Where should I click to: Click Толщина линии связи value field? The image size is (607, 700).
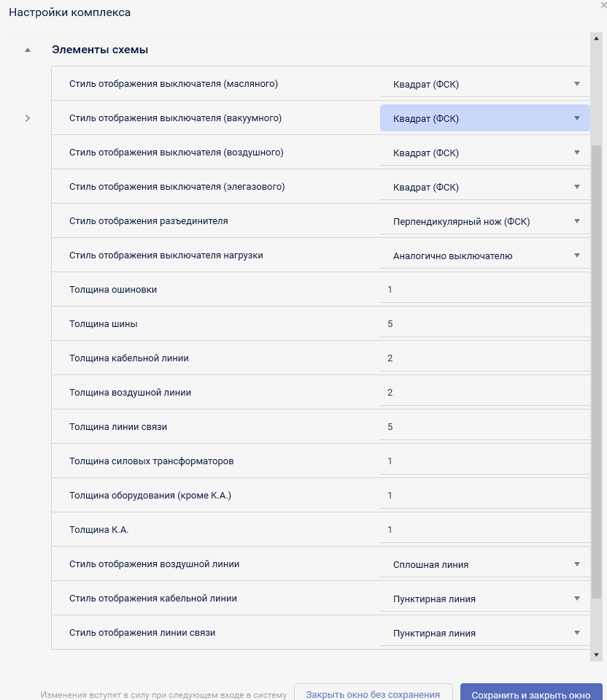click(x=484, y=426)
